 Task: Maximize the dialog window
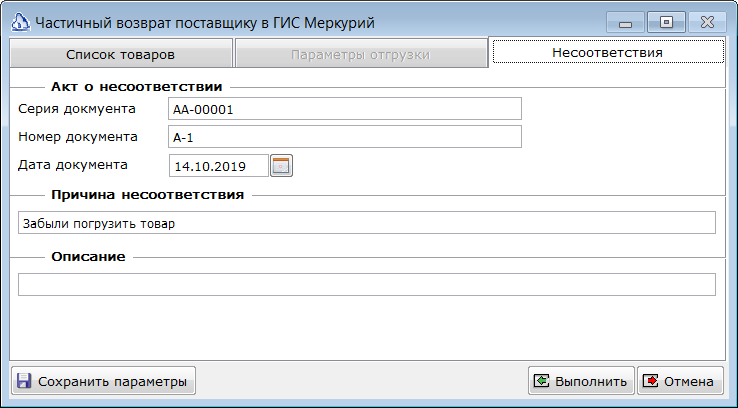click(x=666, y=22)
